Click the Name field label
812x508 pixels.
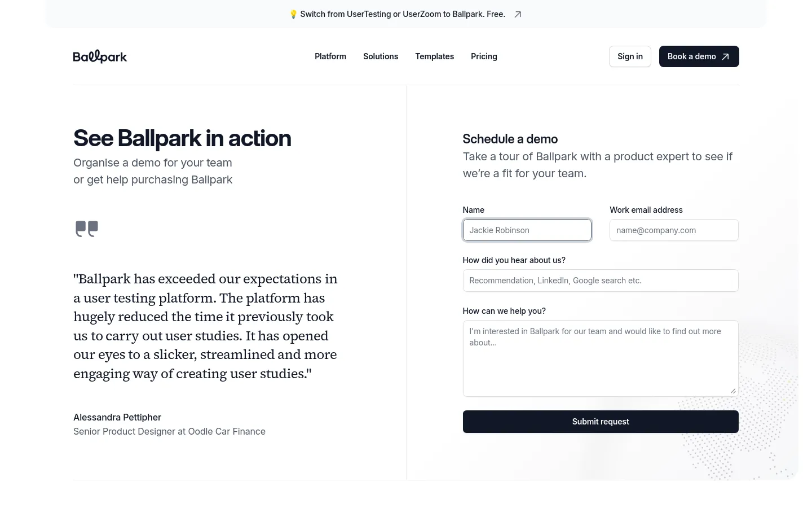coord(474,210)
